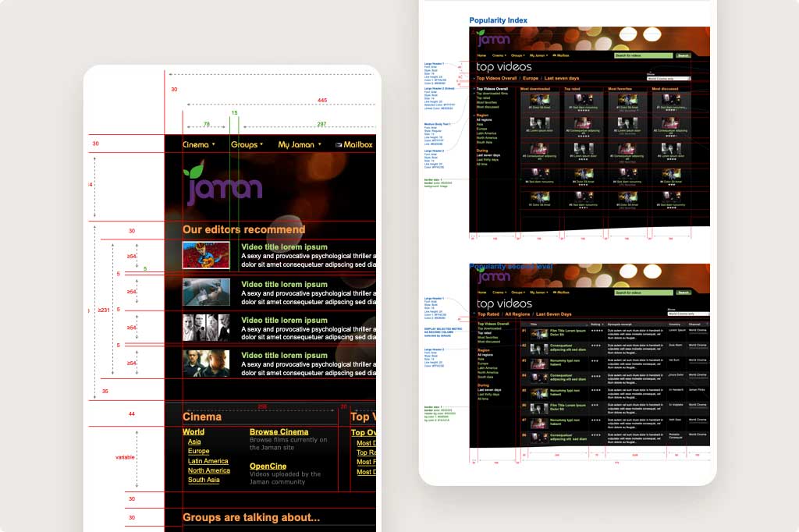The image size is (799, 532).
Task: Select Top Videos Overall in Popularity Index sidebar
Action: click(492, 89)
